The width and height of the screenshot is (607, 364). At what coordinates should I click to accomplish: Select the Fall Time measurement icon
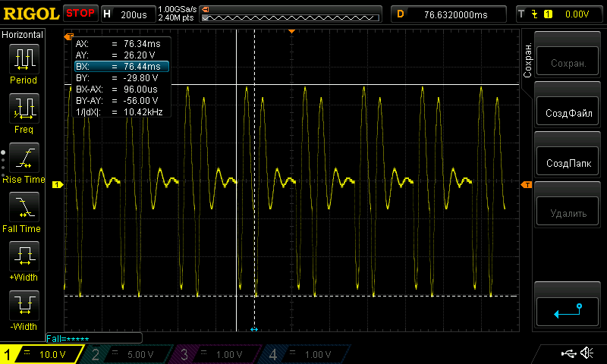click(x=24, y=206)
